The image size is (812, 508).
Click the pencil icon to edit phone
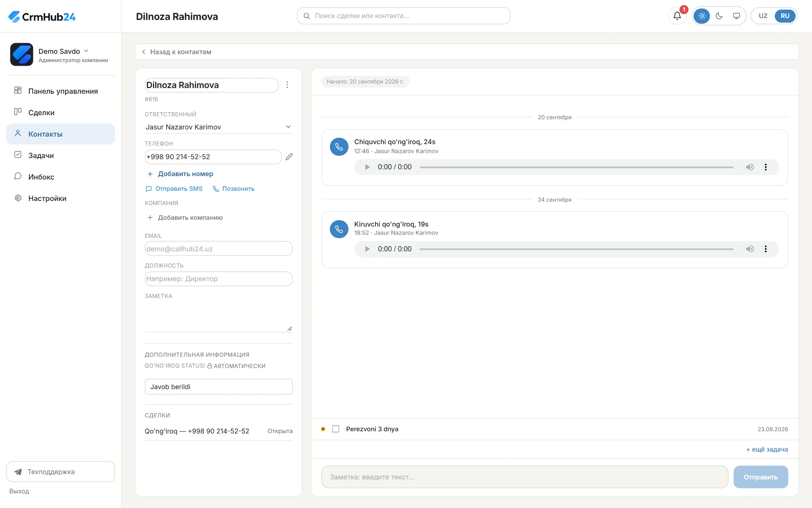pos(289,157)
